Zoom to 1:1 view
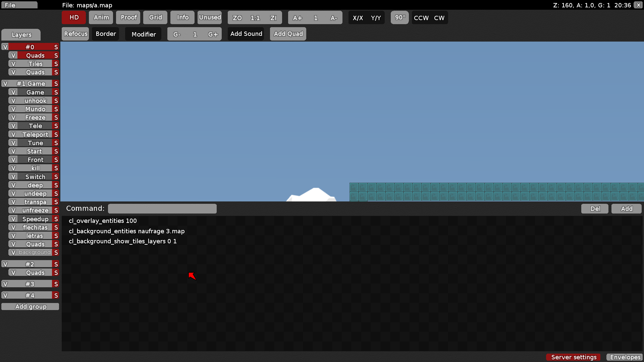The height and width of the screenshot is (362, 644). (255, 17)
